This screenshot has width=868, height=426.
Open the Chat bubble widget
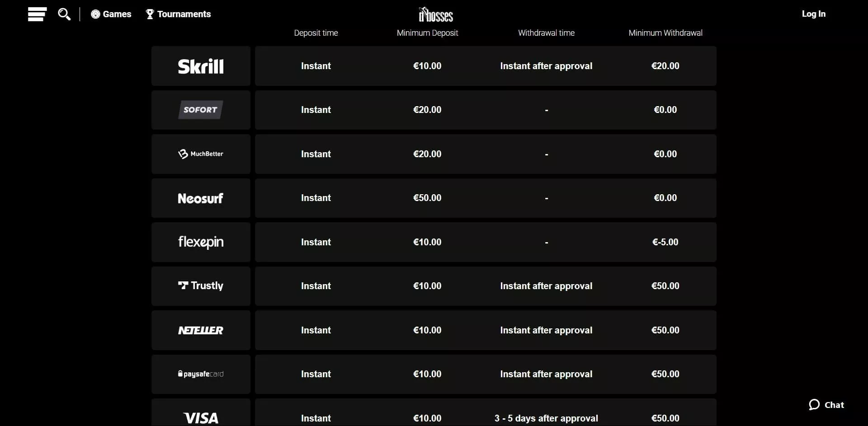pos(826,405)
